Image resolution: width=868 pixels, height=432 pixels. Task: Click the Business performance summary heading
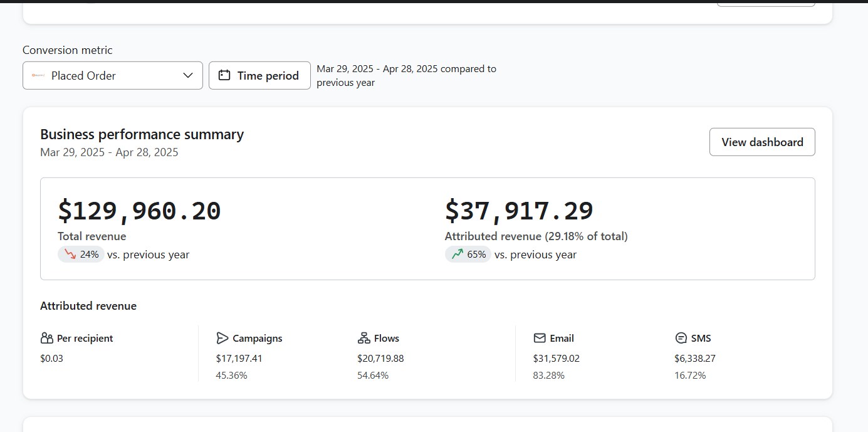point(142,134)
